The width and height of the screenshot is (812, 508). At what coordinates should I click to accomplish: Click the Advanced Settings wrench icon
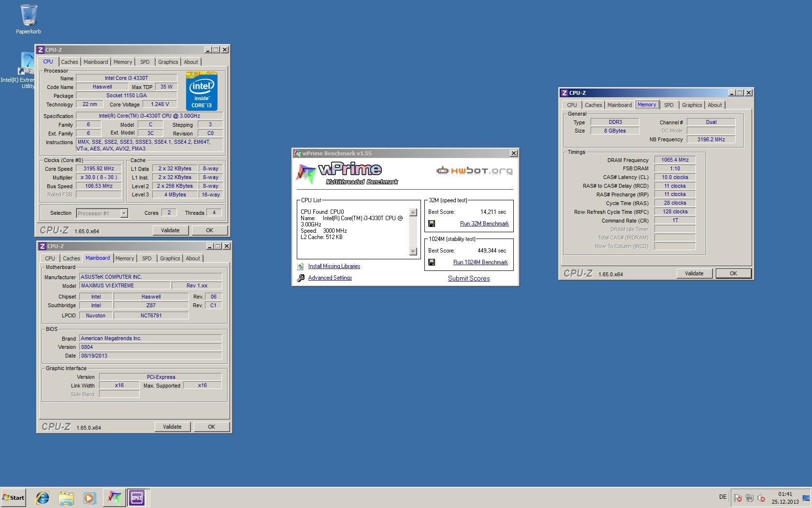301,278
